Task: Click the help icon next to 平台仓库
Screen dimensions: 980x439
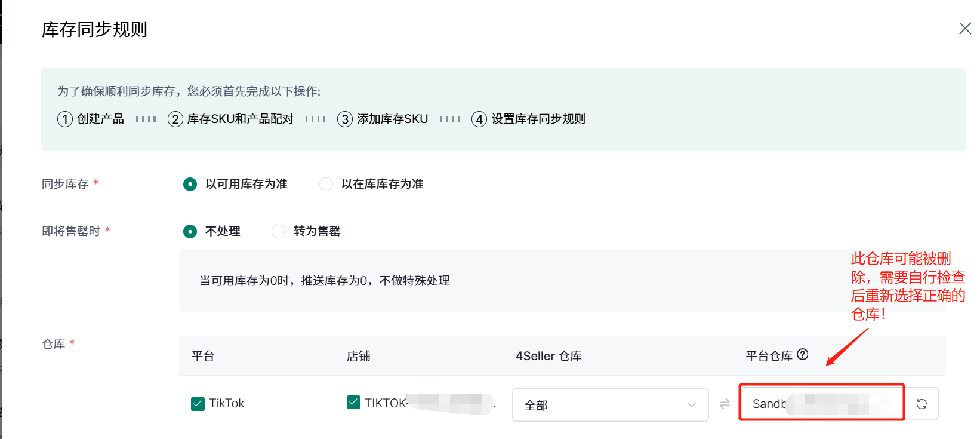Action: (803, 355)
